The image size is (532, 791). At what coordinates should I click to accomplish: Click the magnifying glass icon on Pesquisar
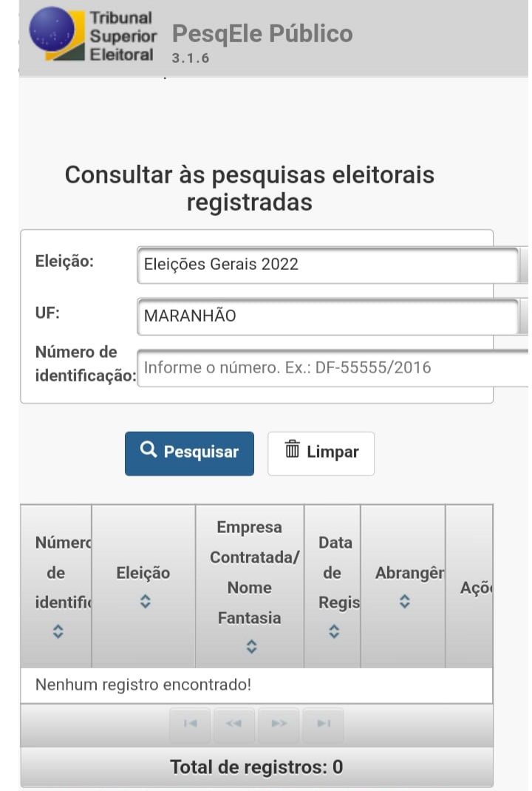pyautogui.click(x=148, y=450)
